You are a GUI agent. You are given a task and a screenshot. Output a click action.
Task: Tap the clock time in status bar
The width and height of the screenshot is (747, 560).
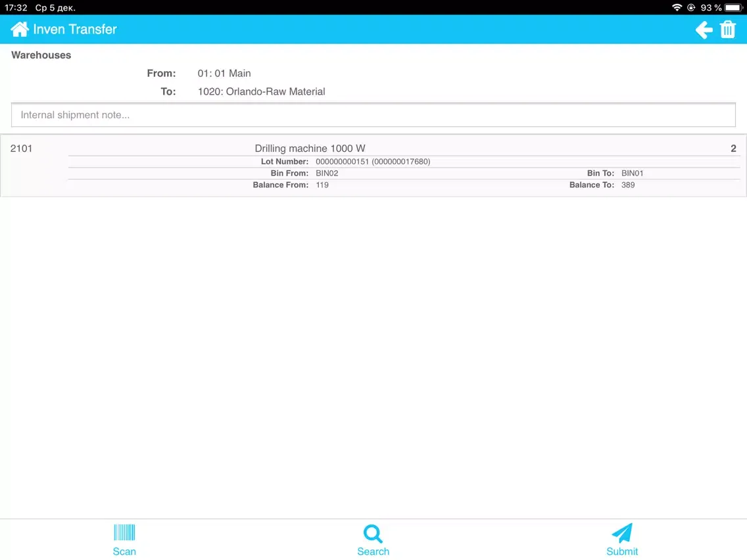[16, 7]
